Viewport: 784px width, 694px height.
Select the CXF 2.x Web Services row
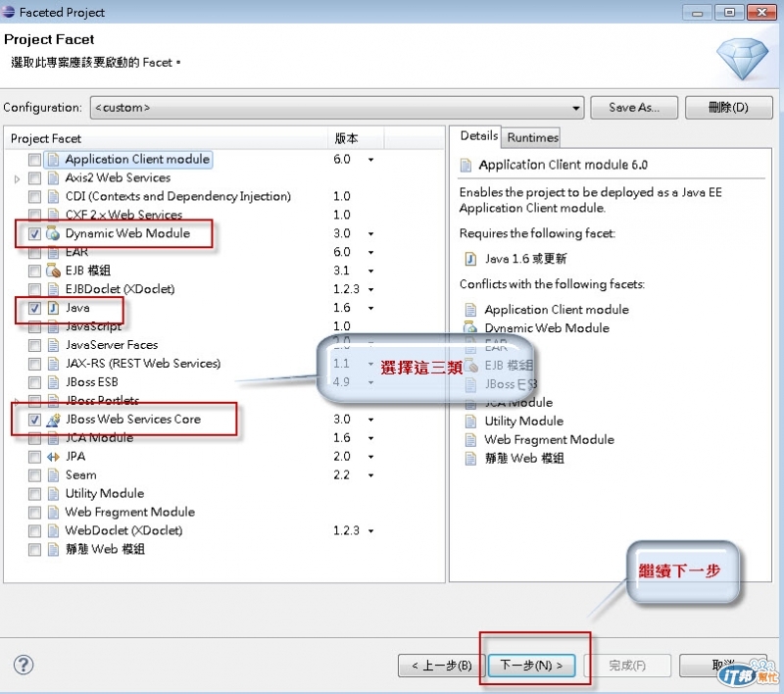(124, 215)
